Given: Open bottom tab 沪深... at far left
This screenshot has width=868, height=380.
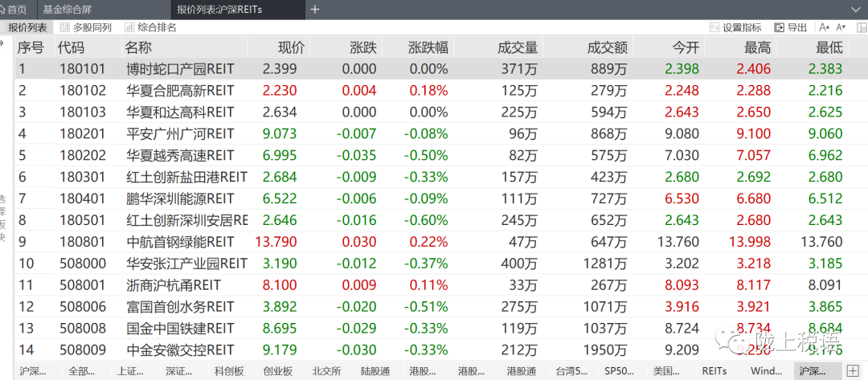Looking at the screenshot, I should pyautogui.click(x=33, y=370).
